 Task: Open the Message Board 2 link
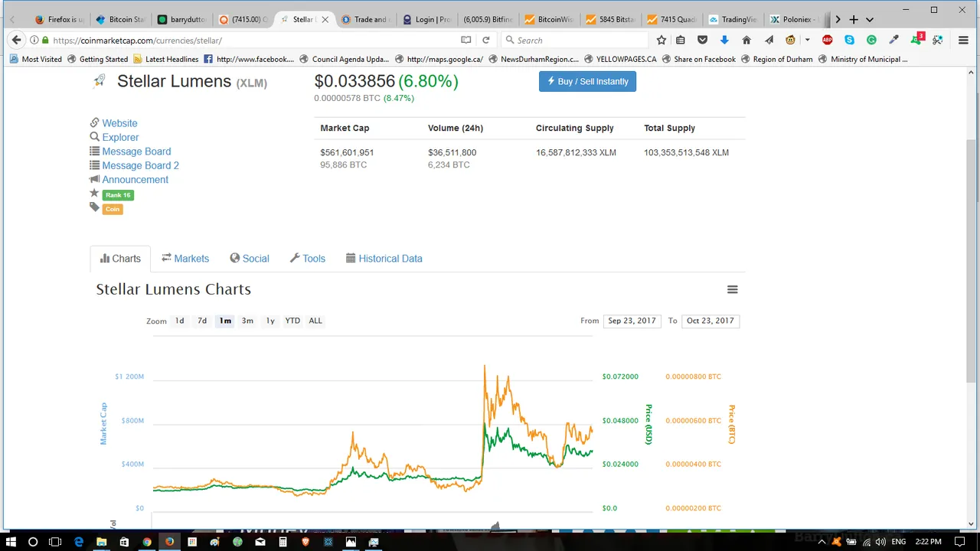[x=140, y=165]
